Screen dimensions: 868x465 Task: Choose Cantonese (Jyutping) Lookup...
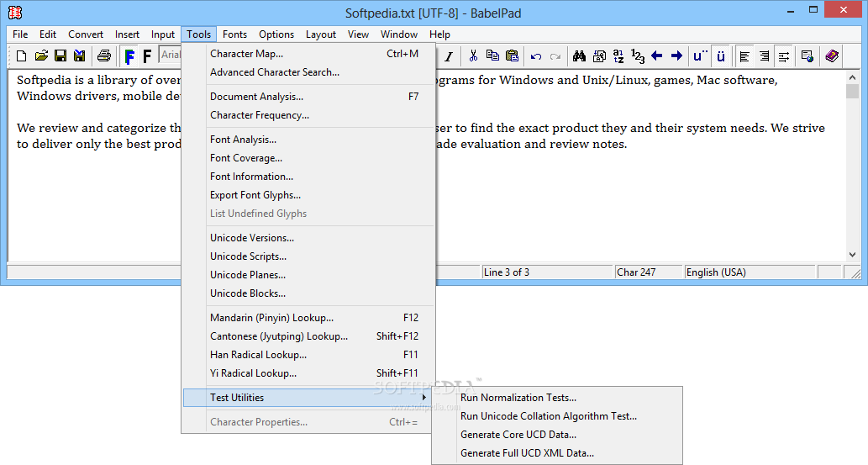coord(309,336)
